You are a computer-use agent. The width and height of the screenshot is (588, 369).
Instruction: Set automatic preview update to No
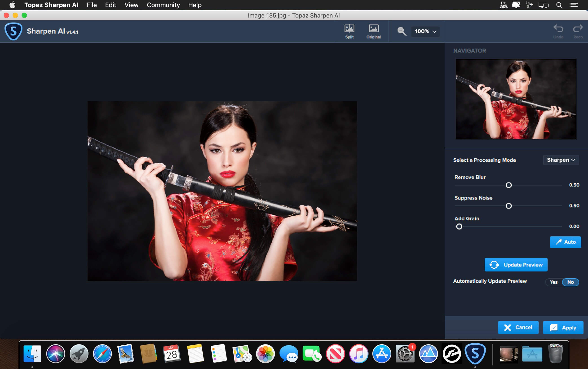point(570,282)
